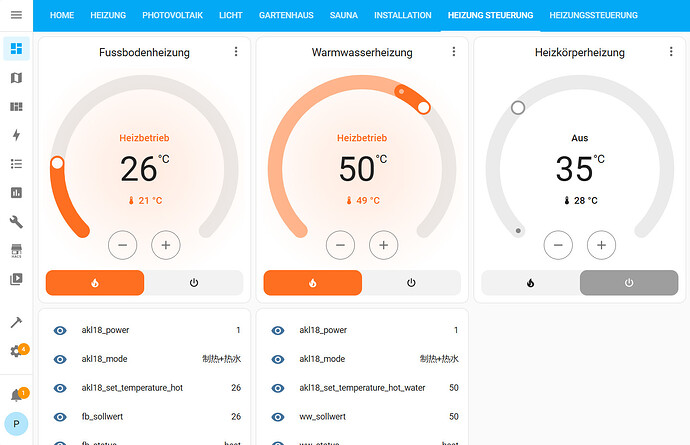Open three-dot menu on Fussbodenheizung card

236,52
